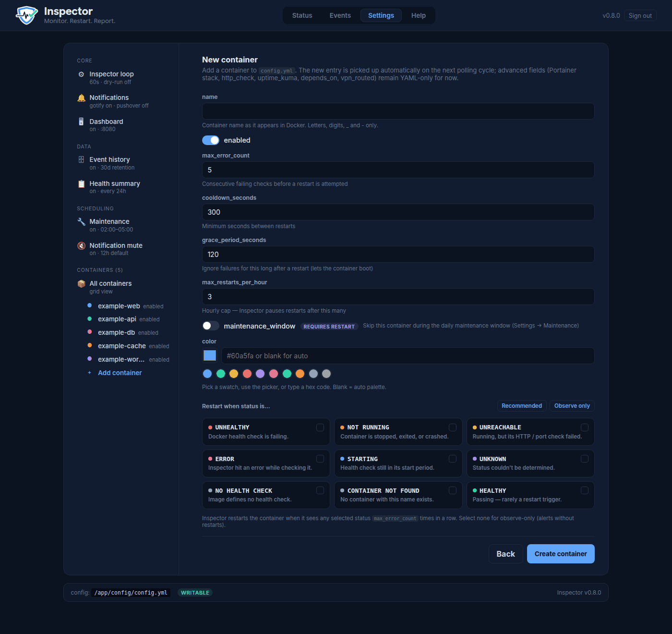Click the Create container button
The image size is (672, 634).
click(x=561, y=554)
